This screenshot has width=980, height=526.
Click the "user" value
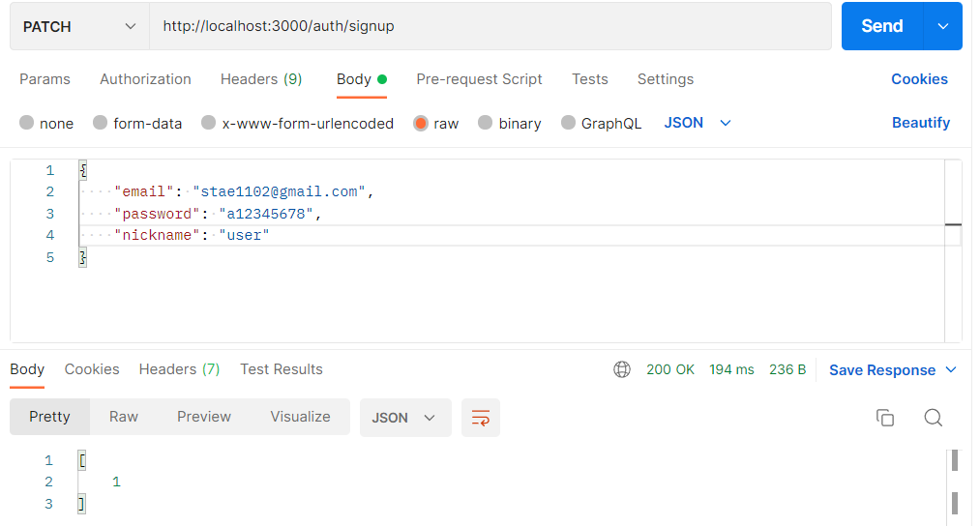tap(244, 236)
